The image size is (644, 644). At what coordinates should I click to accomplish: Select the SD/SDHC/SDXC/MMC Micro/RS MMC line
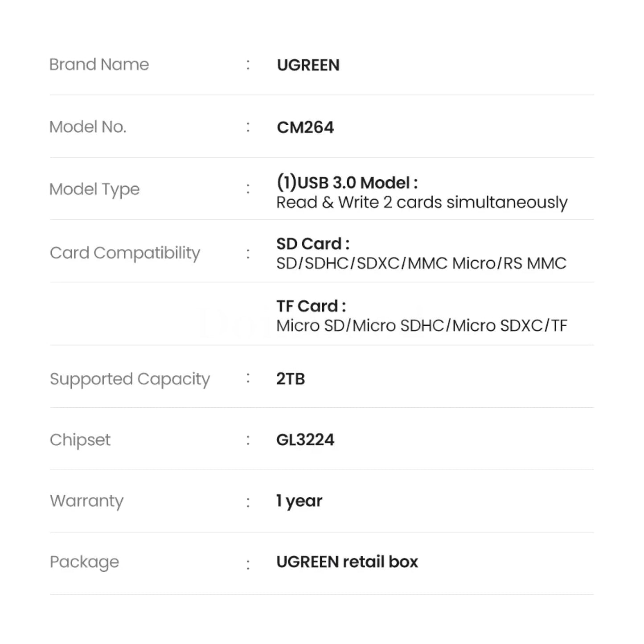point(421,263)
